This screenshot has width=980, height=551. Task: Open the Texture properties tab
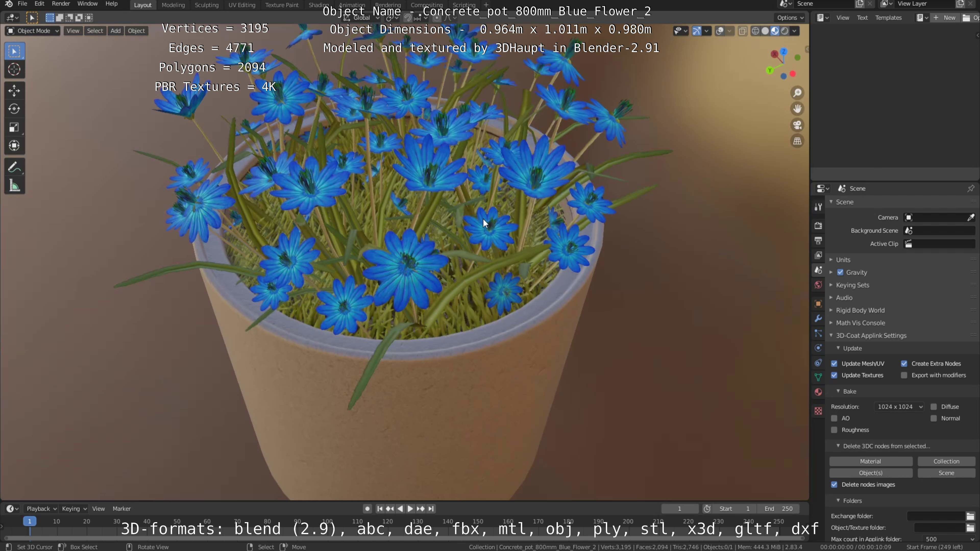(x=818, y=411)
